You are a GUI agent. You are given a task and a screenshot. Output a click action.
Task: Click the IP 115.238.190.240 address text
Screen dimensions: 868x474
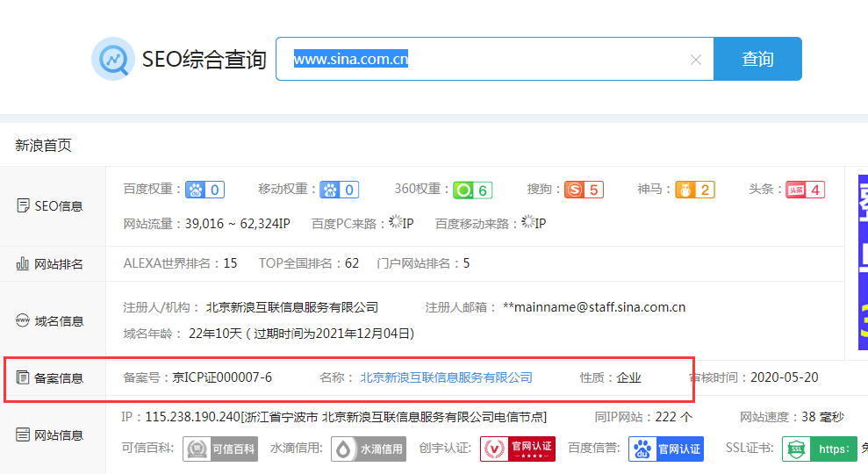pyautogui.click(x=192, y=417)
